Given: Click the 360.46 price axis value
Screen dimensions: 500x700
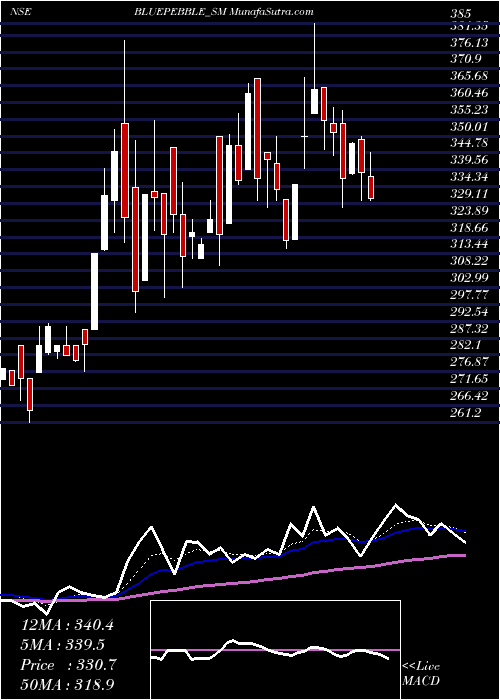Looking at the screenshot, I should (x=467, y=93).
